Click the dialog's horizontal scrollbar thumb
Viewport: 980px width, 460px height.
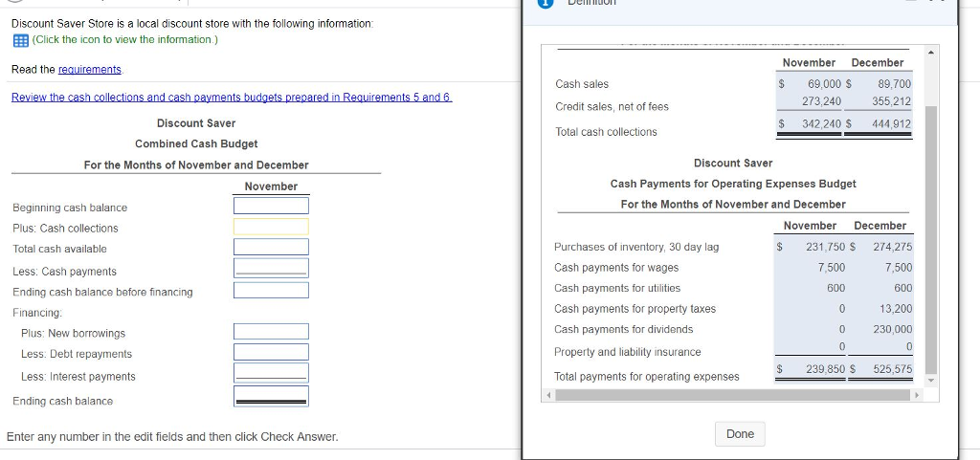[732, 395]
